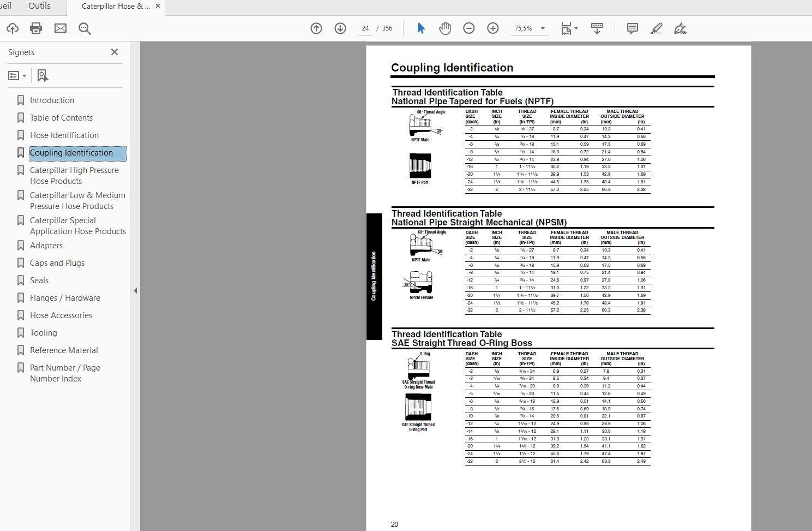
Task: Jump to Part Number / Page Number Index
Action: click(x=65, y=373)
